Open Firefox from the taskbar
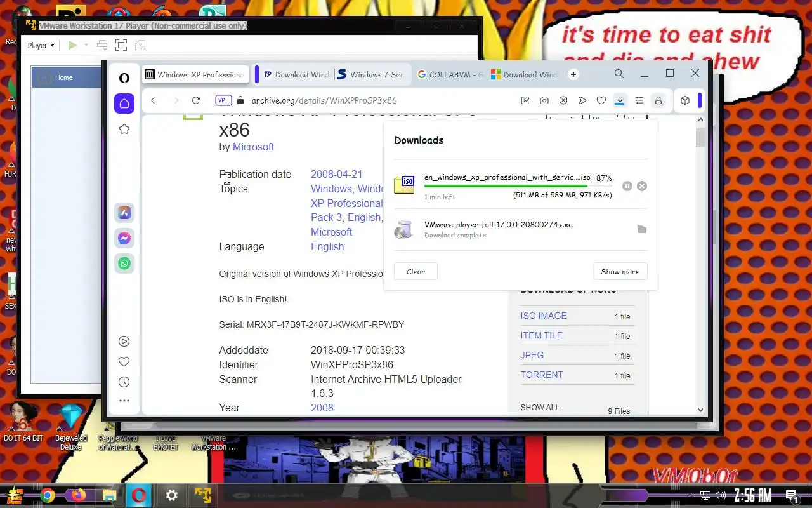812x508 pixels. (x=78, y=495)
